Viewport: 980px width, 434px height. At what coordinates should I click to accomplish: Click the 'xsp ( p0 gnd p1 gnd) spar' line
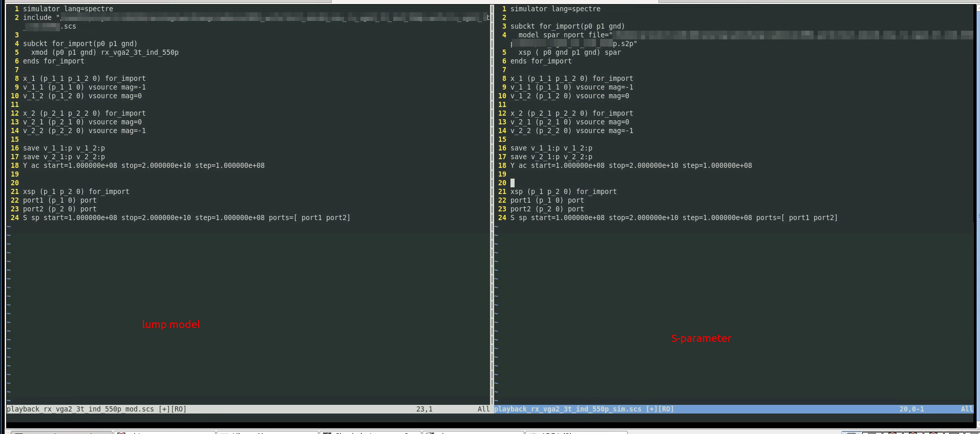point(569,52)
